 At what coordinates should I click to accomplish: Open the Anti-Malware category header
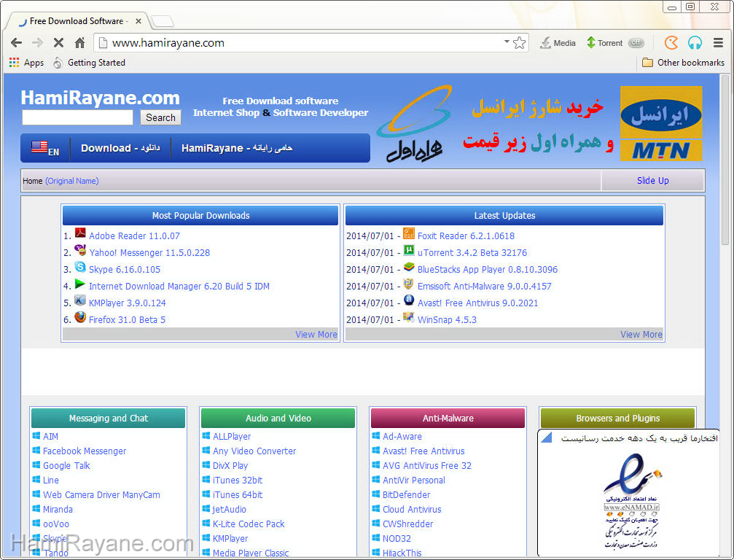pos(448,418)
